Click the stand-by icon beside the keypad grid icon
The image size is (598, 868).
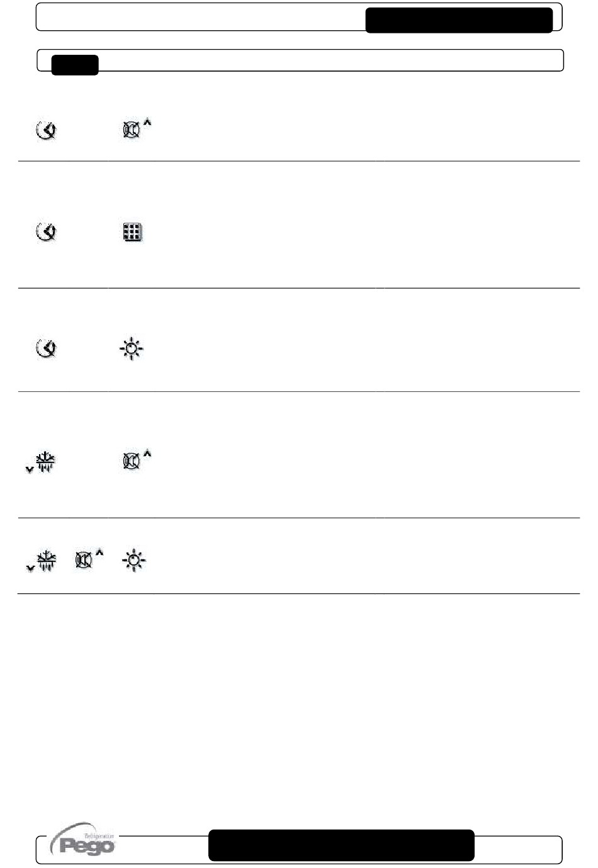46,232
